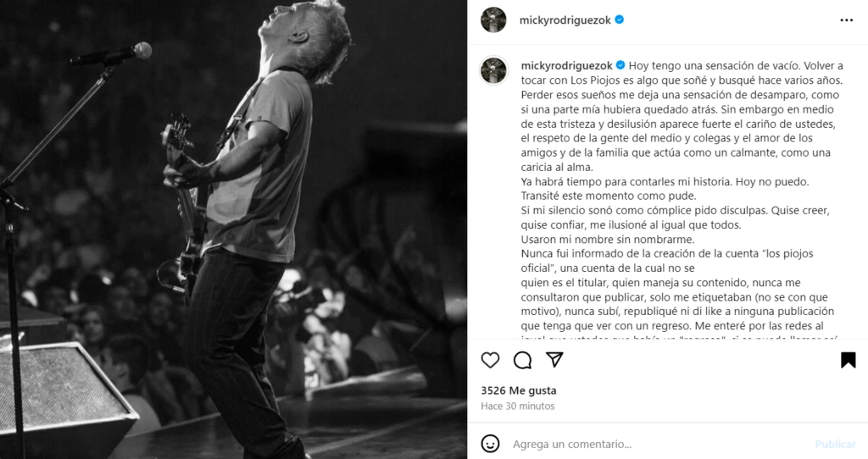Click the Hace 30 minutos timestamp

pos(518,406)
